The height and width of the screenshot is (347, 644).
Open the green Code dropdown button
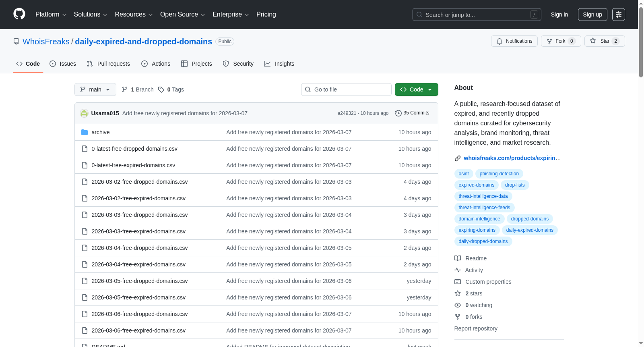(417, 89)
